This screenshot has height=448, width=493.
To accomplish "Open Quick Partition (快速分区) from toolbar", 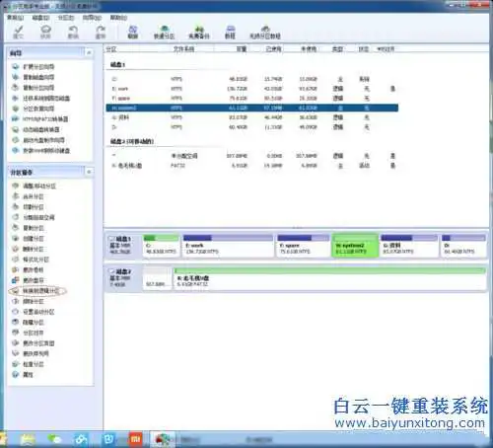I will pyautogui.click(x=165, y=33).
